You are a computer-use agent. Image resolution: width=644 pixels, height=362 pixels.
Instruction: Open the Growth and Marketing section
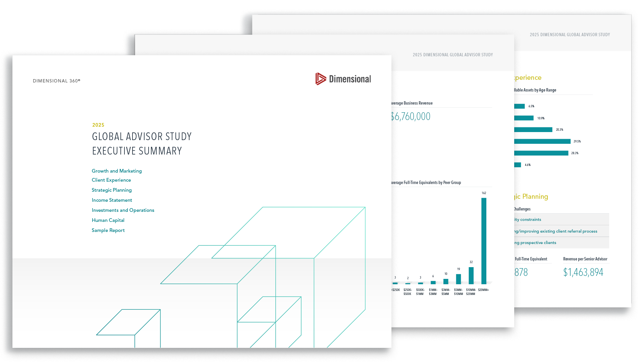coord(116,171)
